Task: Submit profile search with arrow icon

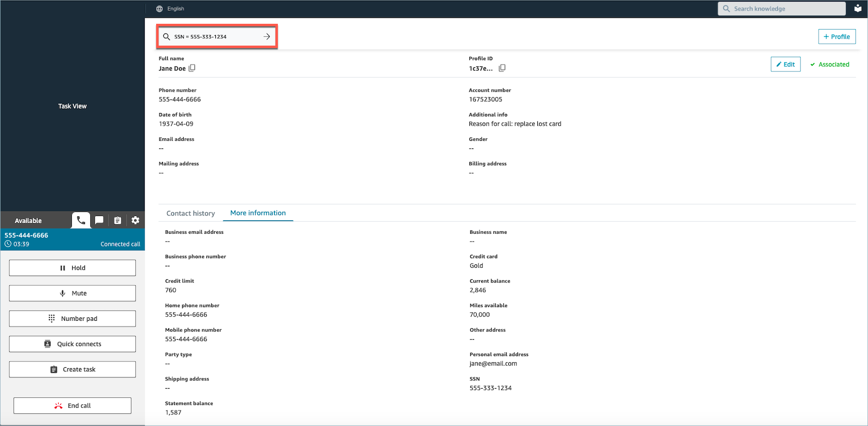Action: click(x=267, y=36)
